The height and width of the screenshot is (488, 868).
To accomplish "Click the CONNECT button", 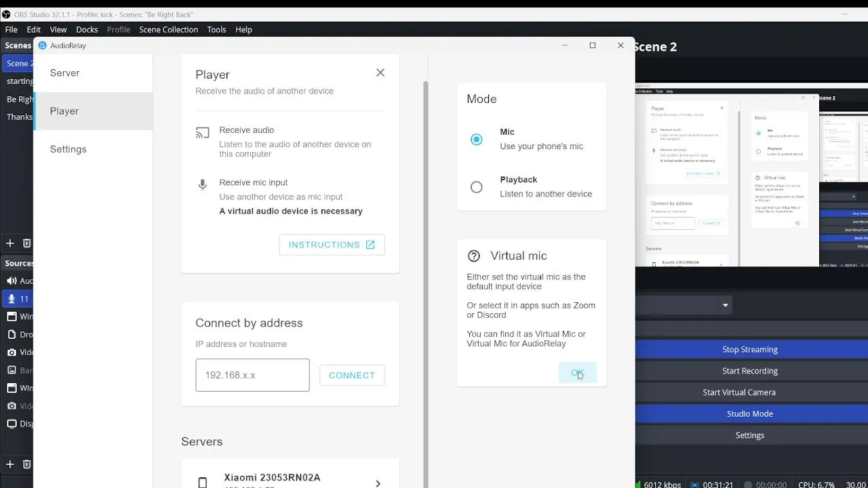I will pos(352,375).
